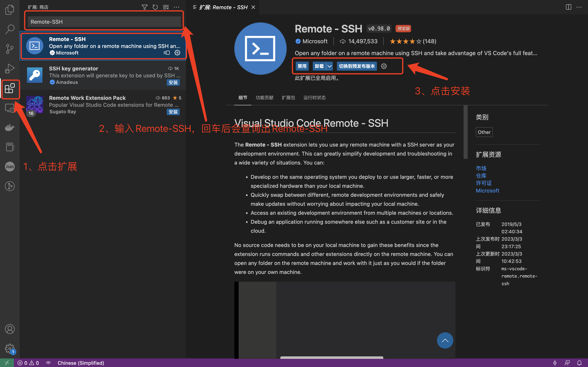
Task: Switch to the 扩展包 tab
Action: click(288, 98)
